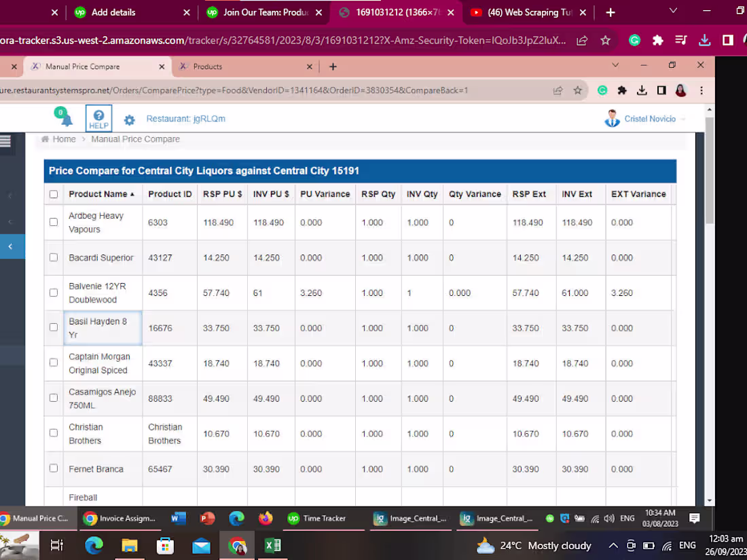Toggle the select-all checkbox in table header
The image size is (747, 560).
54,194
